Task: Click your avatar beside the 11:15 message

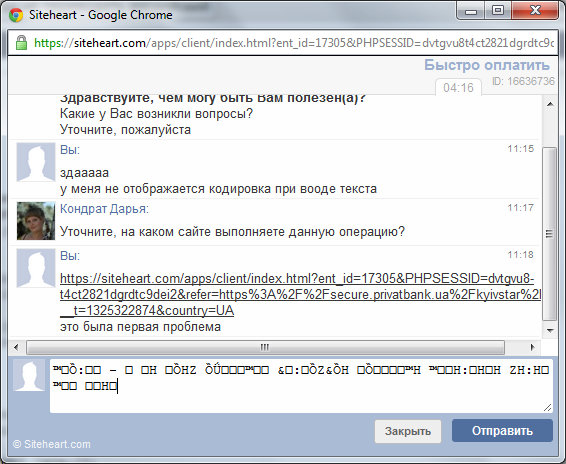Action: [36, 162]
